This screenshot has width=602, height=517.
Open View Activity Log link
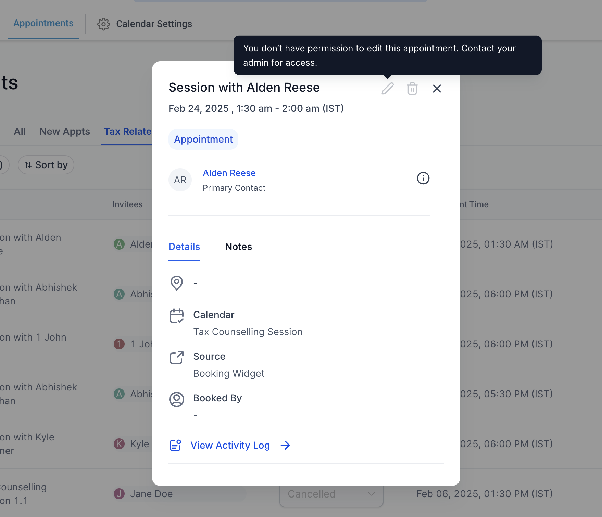click(x=230, y=445)
